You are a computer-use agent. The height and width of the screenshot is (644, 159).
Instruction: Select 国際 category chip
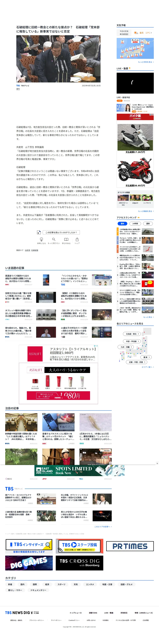(x=35, y=584)
